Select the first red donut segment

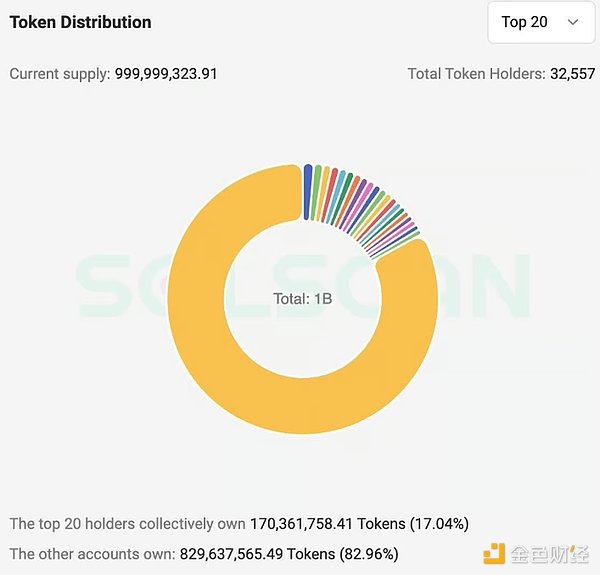(331, 194)
